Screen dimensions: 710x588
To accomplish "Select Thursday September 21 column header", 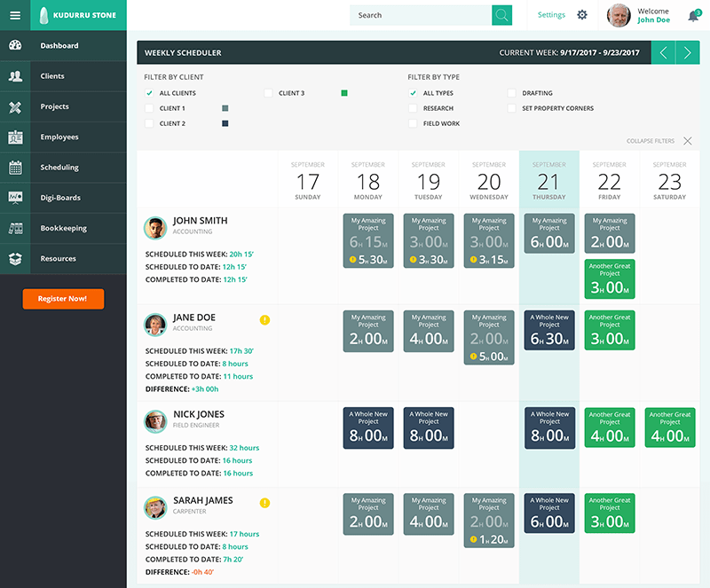I will click(x=548, y=180).
